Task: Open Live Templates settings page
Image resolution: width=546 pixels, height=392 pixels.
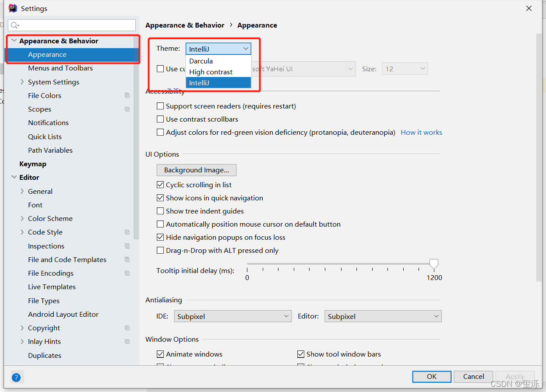Action: coord(52,287)
